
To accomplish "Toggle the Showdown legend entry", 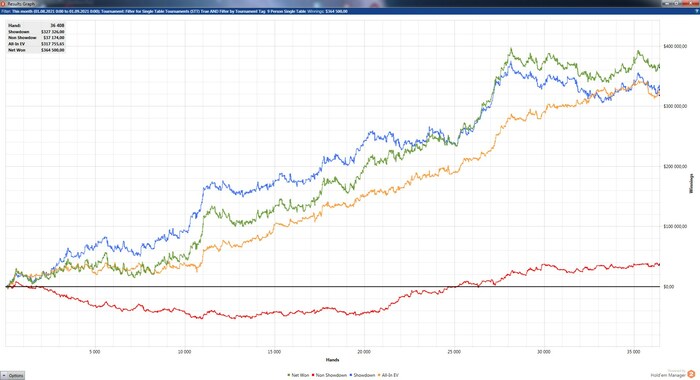I will coord(362,375).
